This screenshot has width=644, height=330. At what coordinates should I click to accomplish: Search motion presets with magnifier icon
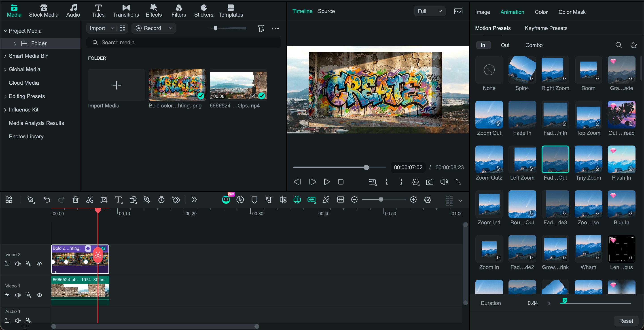click(x=619, y=45)
